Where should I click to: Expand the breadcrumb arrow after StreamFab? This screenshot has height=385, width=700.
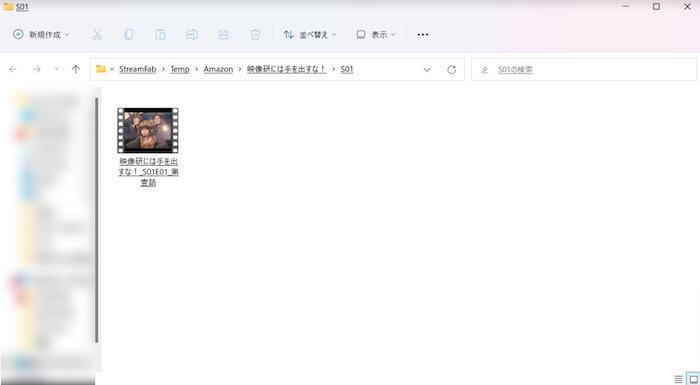(x=163, y=69)
